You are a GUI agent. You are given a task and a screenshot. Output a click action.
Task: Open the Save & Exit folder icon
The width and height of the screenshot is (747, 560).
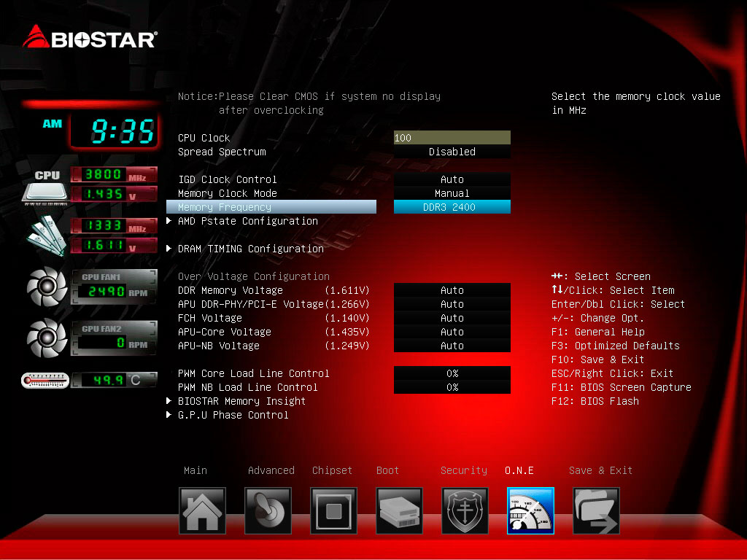(597, 510)
